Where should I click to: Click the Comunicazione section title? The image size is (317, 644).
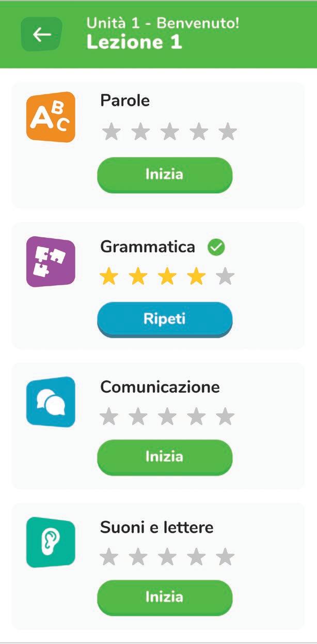click(x=160, y=387)
